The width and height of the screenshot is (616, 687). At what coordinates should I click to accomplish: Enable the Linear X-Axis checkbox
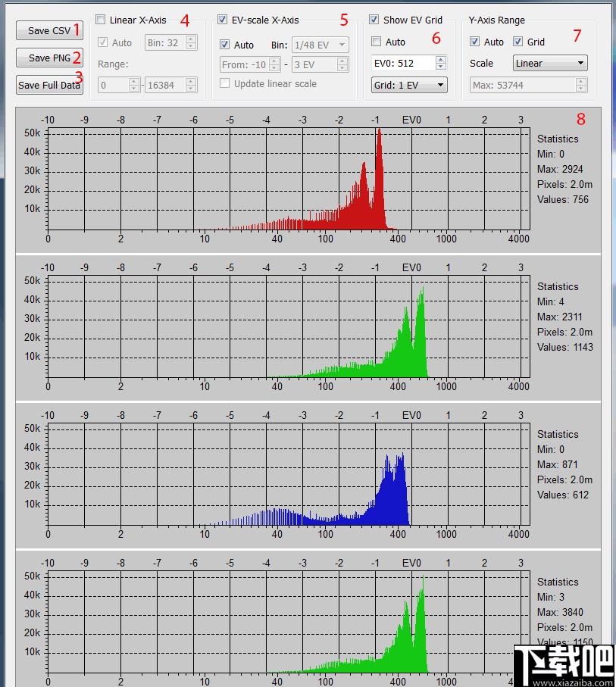[x=101, y=20]
